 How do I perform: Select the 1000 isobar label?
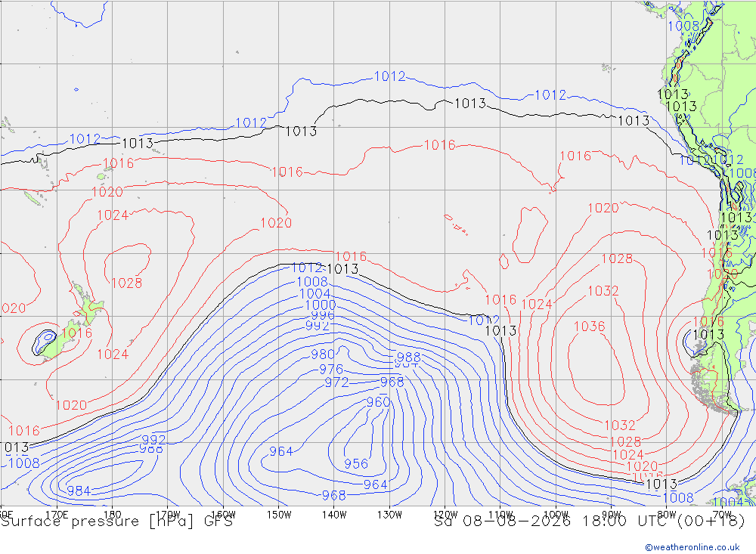[x=320, y=305]
